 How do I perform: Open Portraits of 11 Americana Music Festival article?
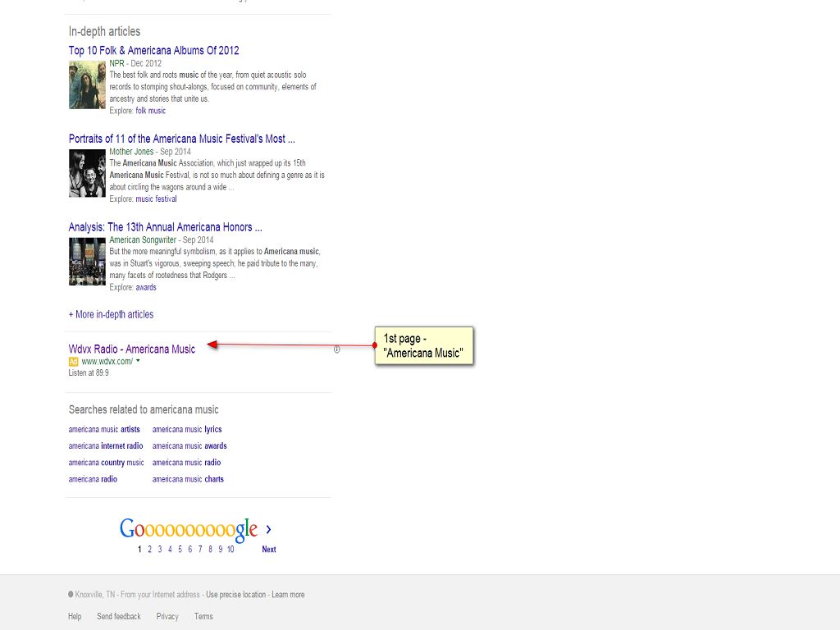[x=181, y=139]
